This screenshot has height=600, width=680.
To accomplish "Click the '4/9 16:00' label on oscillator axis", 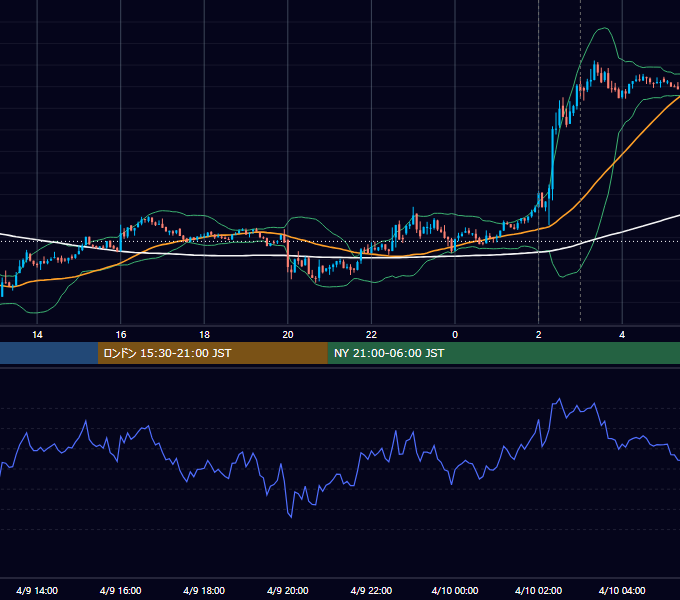I will [x=121, y=590].
